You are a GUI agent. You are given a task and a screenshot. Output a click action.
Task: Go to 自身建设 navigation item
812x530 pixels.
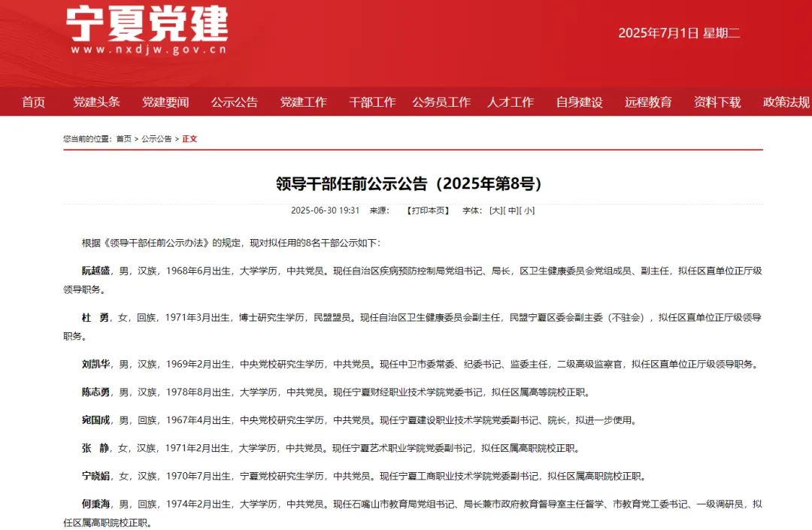pyautogui.click(x=580, y=102)
